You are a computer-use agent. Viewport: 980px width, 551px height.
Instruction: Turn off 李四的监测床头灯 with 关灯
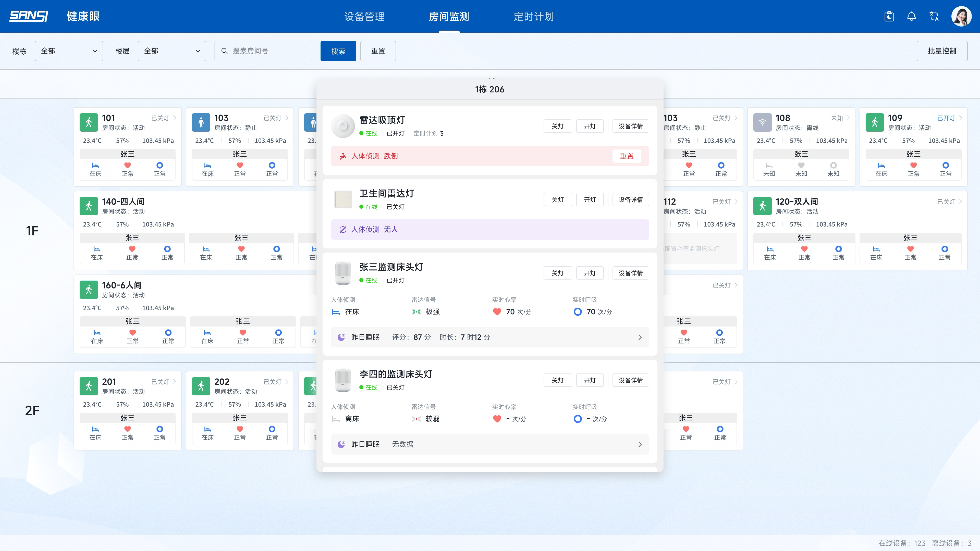pyautogui.click(x=558, y=380)
